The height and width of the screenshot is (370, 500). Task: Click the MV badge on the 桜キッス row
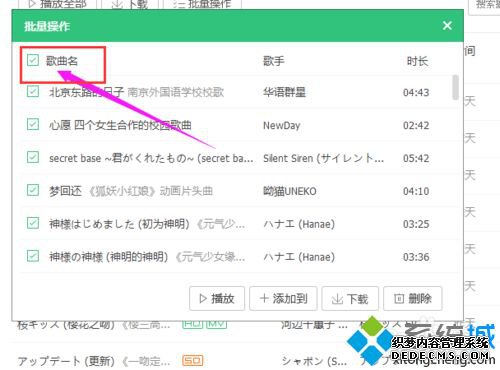(216, 324)
